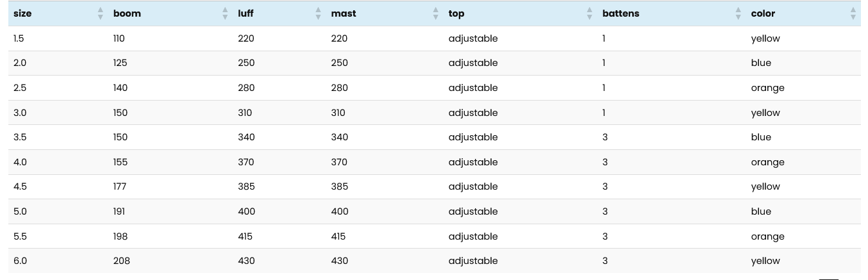
Task: Click mast value 250
Action: click(339, 63)
